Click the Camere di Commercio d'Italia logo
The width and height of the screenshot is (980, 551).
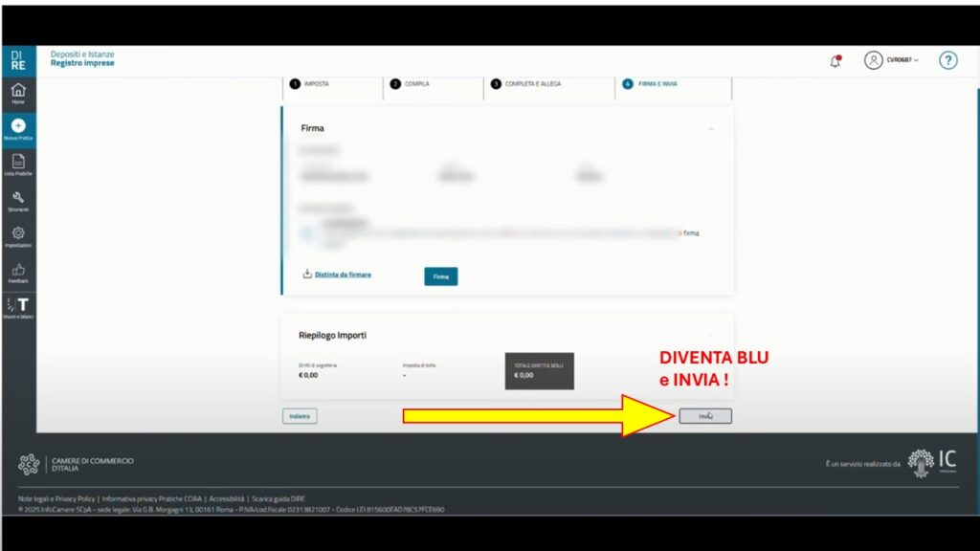(x=77, y=464)
